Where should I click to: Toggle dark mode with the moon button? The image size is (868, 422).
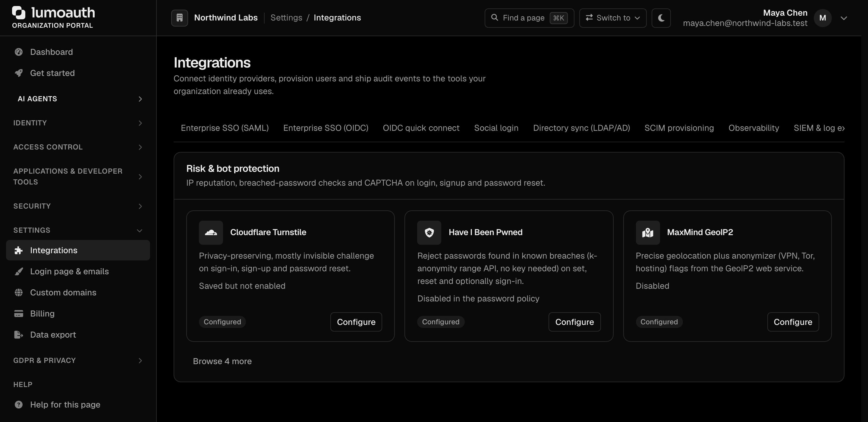(x=661, y=18)
